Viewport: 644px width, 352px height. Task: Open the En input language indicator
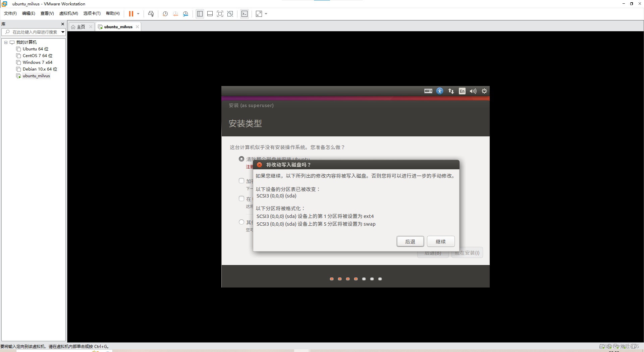[462, 91]
